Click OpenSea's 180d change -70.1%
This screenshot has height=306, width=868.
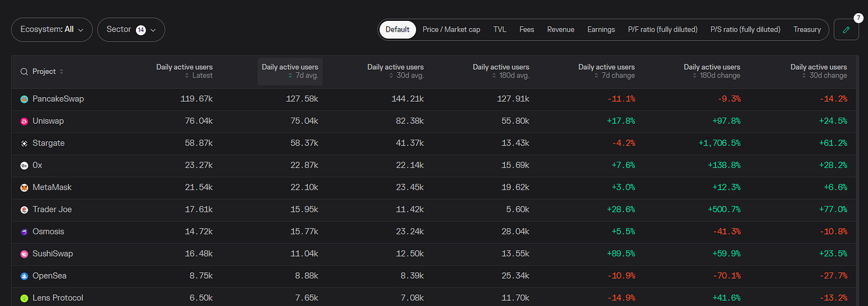pos(727,276)
